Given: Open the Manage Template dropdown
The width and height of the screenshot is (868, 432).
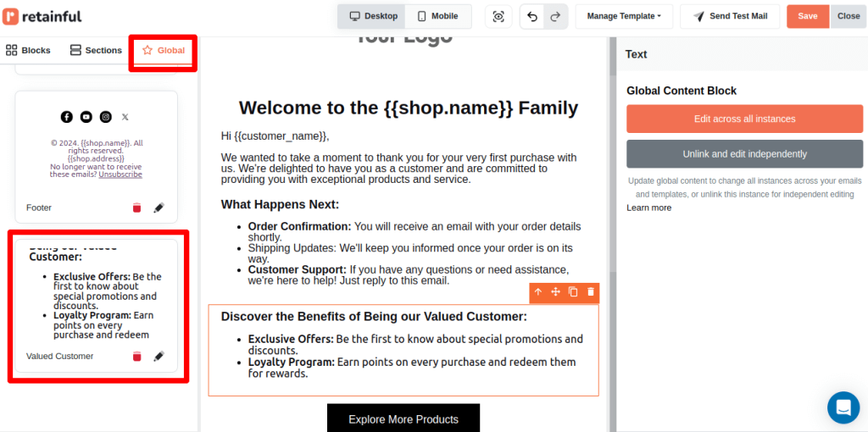Looking at the screenshot, I should tap(624, 16).
